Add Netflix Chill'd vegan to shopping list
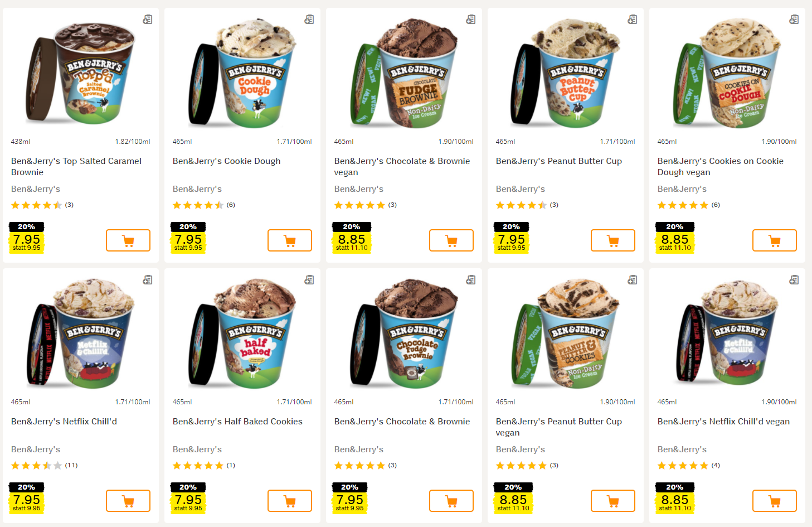 coord(794,280)
